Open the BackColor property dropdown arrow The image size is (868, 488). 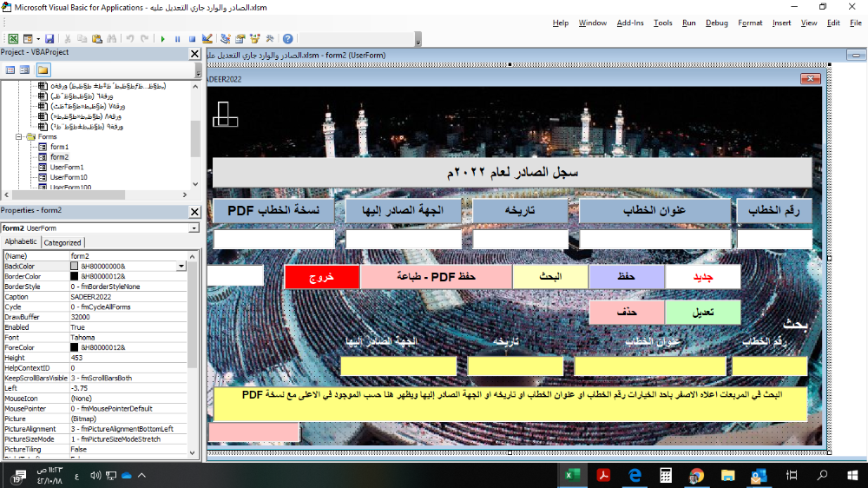pos(181,267)
